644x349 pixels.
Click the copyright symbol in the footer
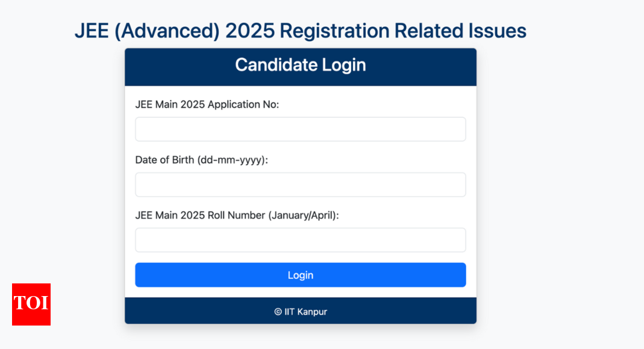(x=278, y=312)
